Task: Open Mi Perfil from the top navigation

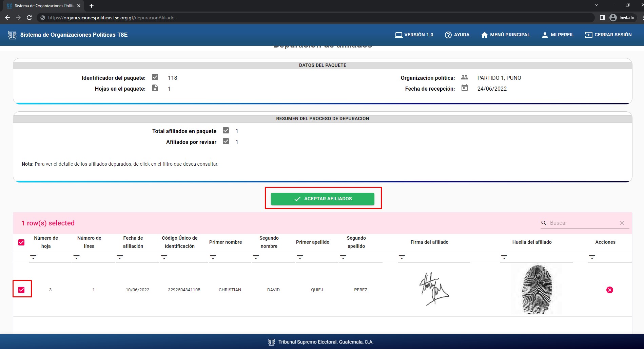Action: click(558, 35)
